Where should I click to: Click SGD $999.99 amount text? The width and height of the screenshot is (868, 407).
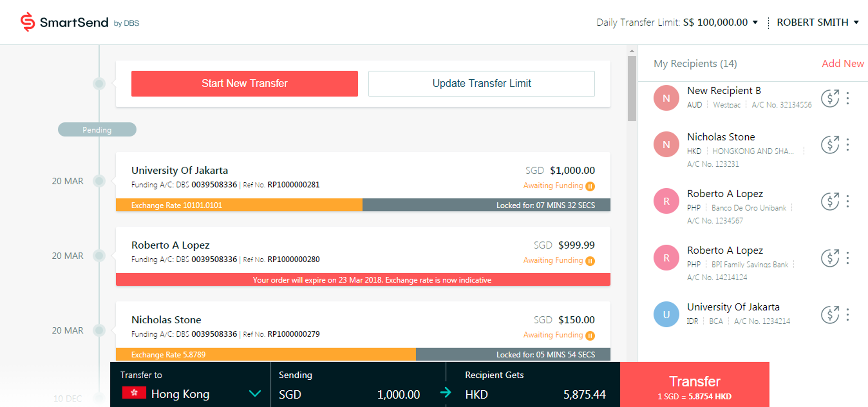point(564,245)
